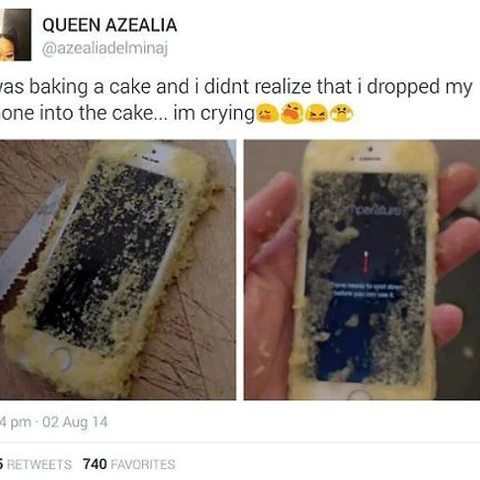Open the @azealiadelminaj handle link

click(x=105, y=49)
